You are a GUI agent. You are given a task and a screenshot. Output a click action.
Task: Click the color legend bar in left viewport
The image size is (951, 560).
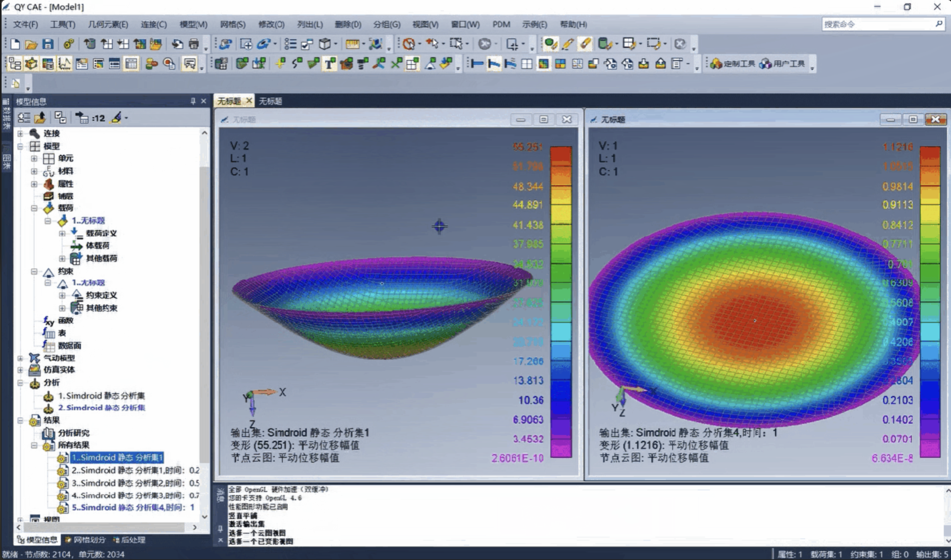(x=560, y=302)
